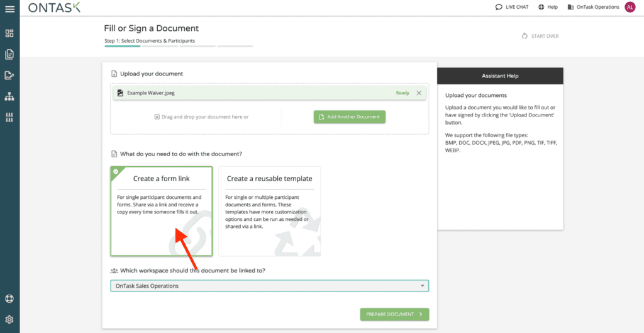Select the Create a reusable template option
This screenshot has width=644, height=333.
pyautogui.click(x=269, y=211)
